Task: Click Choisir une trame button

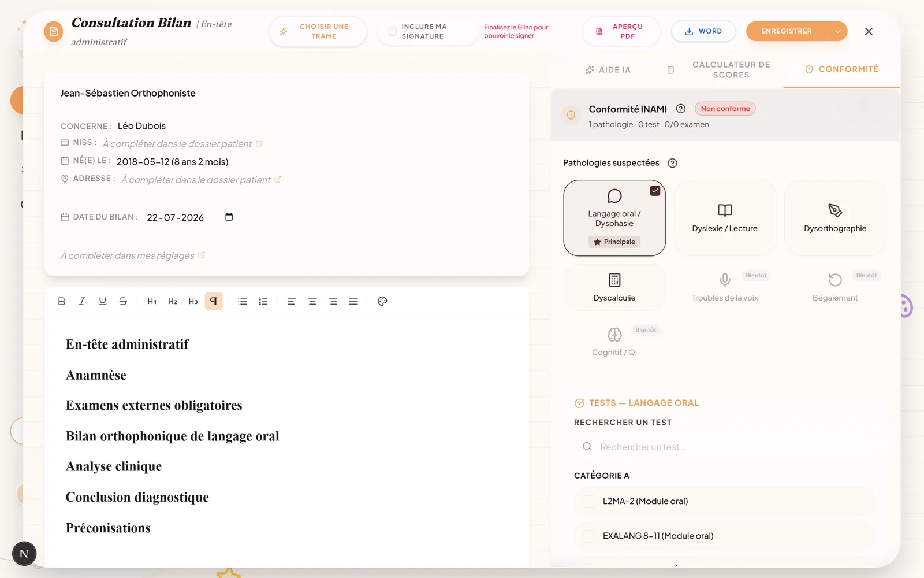Action: [318, 31]
